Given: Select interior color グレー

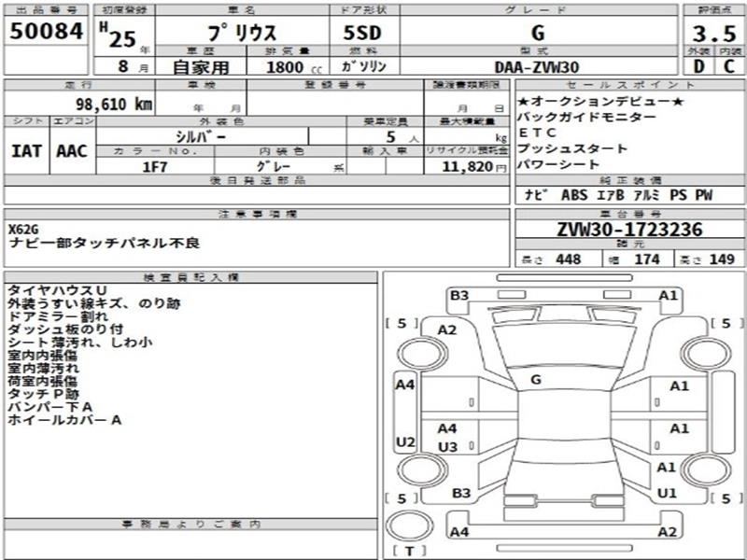Looking at the screenshot, I should tap(274, 166).
